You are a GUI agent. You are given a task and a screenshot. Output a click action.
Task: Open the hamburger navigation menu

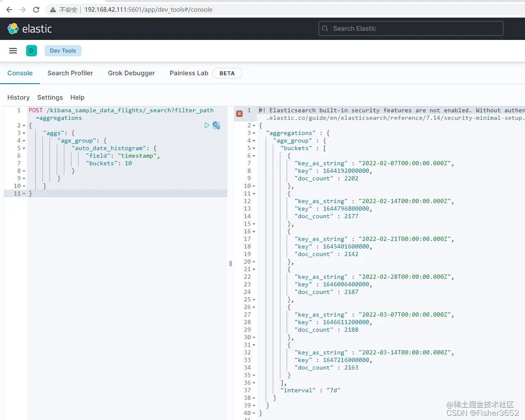coord(13,50)
